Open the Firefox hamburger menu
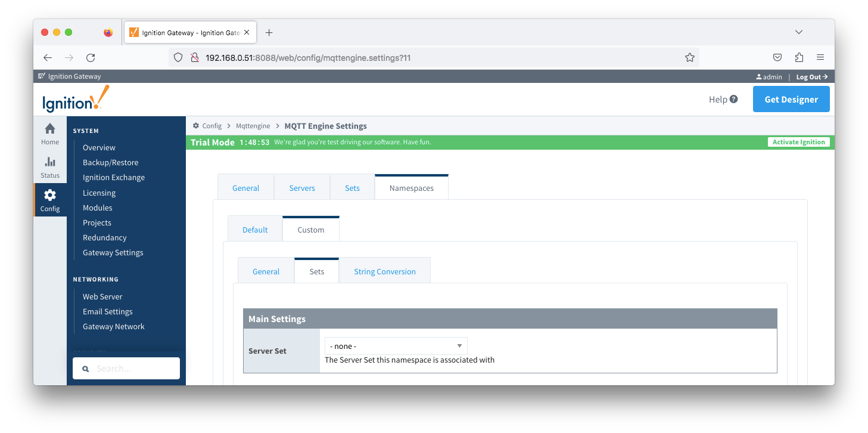 [x=820, y=58]
